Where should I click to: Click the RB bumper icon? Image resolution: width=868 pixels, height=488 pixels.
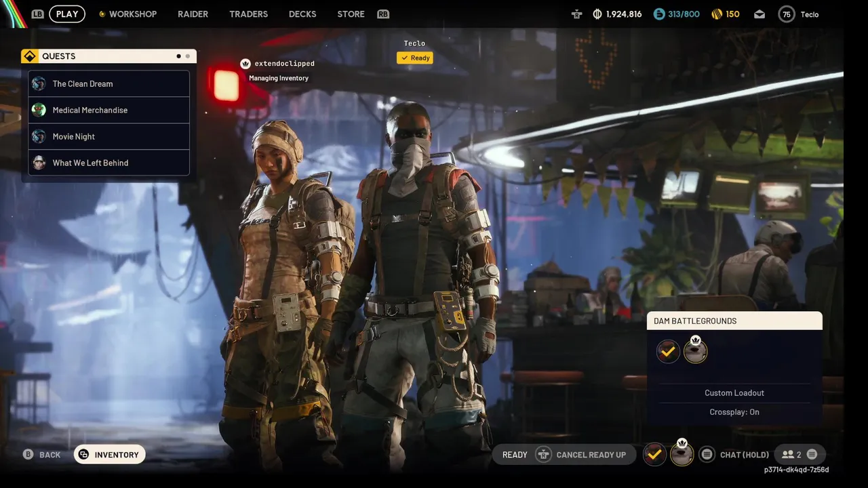click(x=383, y=14)
